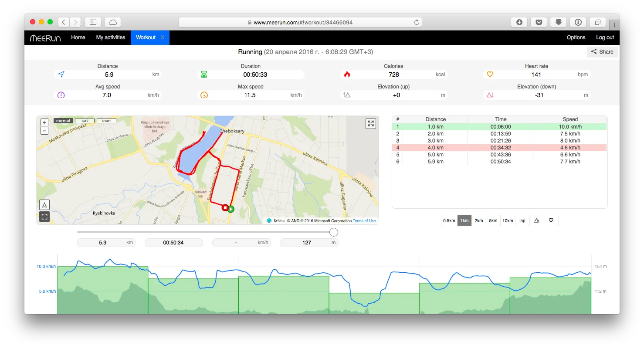
Task: Click the 00:50:34 time field below map
Action: 173,243
